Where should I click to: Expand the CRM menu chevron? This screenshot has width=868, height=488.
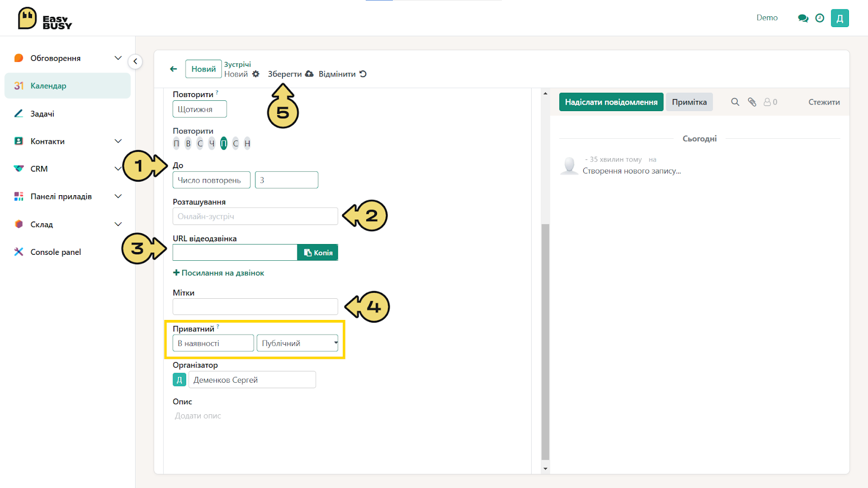(118, 169)
